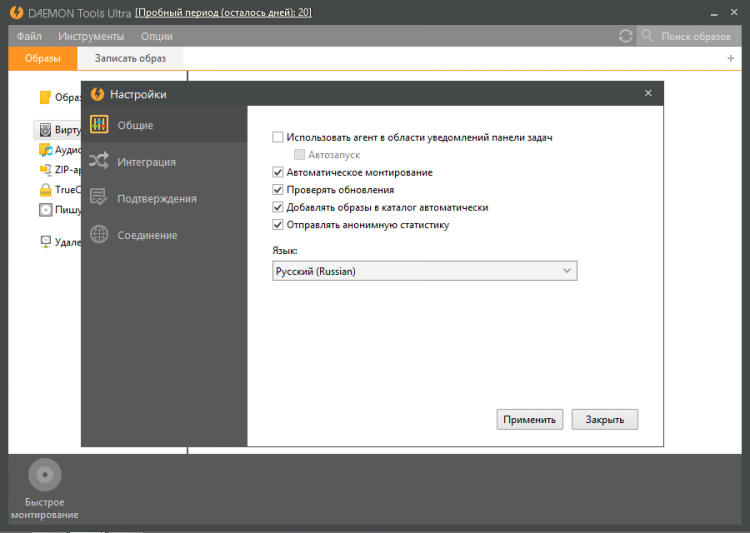The height and width of the screenshot is (533, 750).
Task: Open the Язык language dropdown
Action: click(425, 271)
